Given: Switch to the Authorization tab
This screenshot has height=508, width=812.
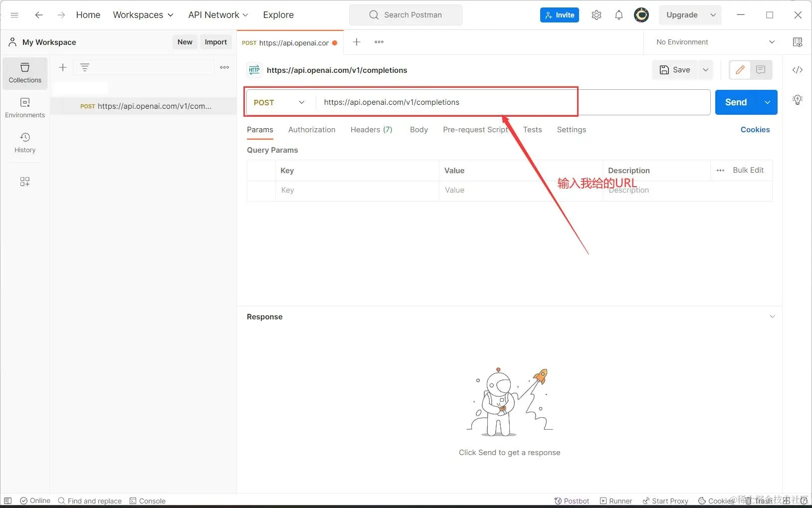Looking at the screenshot, I should pos(312,130).
